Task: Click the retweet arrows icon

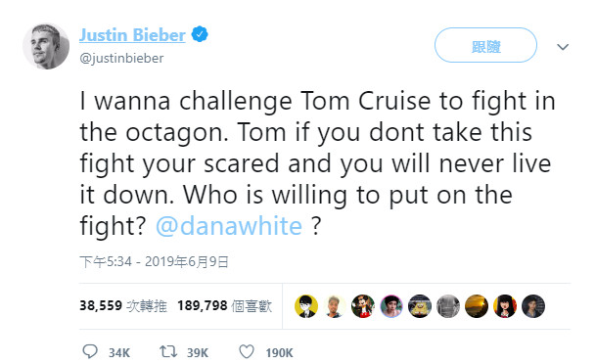Action: (x=168, y=351)
